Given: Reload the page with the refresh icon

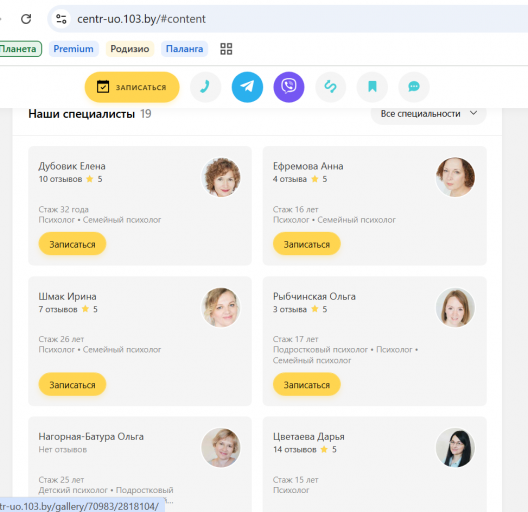Looking at the screenshot, I should pyautogui.click(x=26, y=19).
